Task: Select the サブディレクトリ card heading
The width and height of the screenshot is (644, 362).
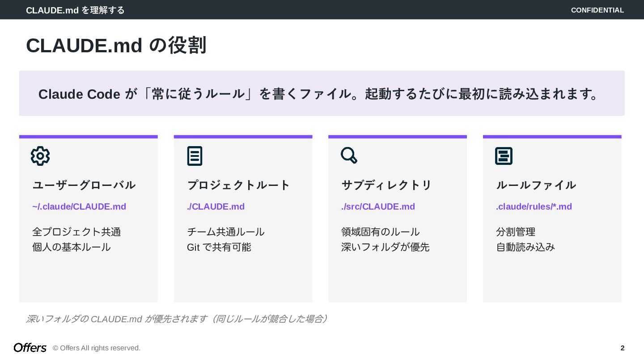Action: tap(386, 185)
